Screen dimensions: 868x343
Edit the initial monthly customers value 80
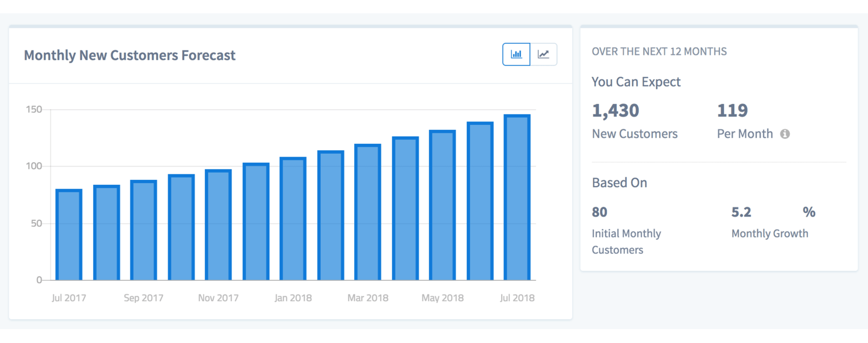(x=600, y=212)
